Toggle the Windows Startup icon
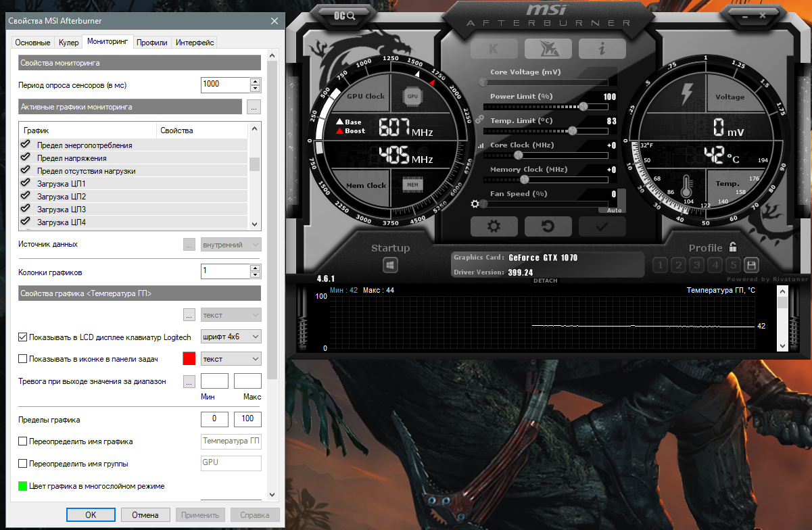812x530 pixels. click(x=390, y=265)
